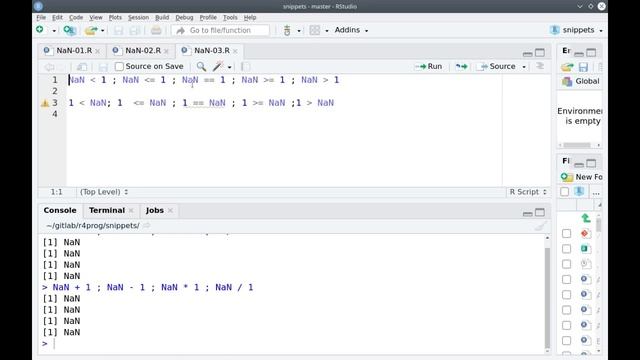This screenshot has width=640, height=360.
Task: Re-run the previous code region
Action: pos(462,66)
